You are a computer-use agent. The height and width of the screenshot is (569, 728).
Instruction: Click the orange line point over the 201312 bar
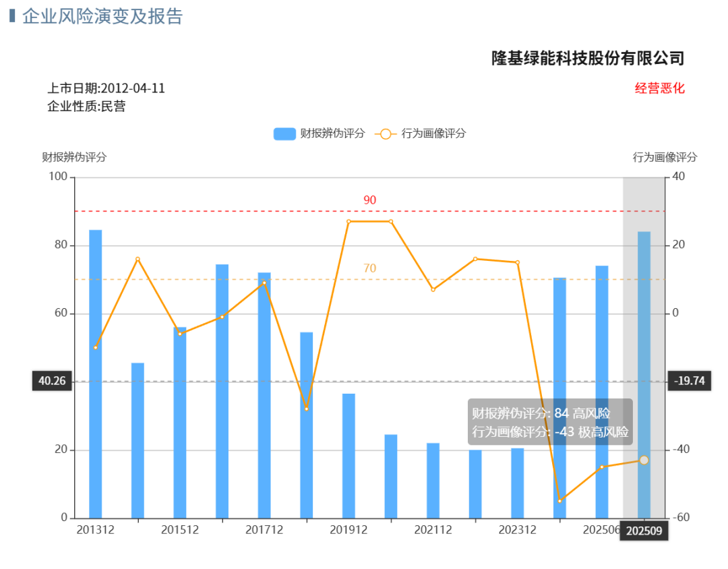pos(96,347)
